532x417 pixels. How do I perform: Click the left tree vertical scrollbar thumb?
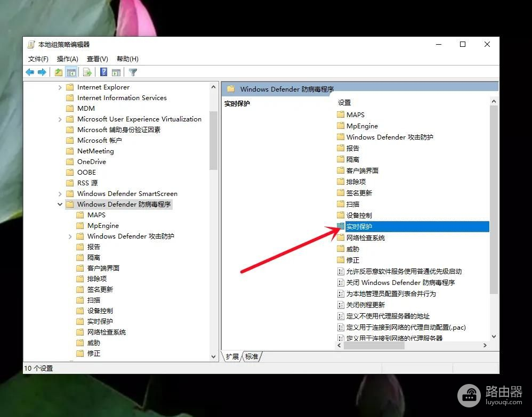[x=213, y=141]
